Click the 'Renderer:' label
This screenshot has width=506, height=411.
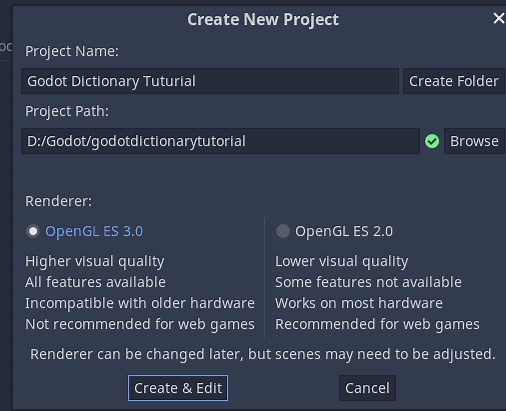click(x=58, y=201)
